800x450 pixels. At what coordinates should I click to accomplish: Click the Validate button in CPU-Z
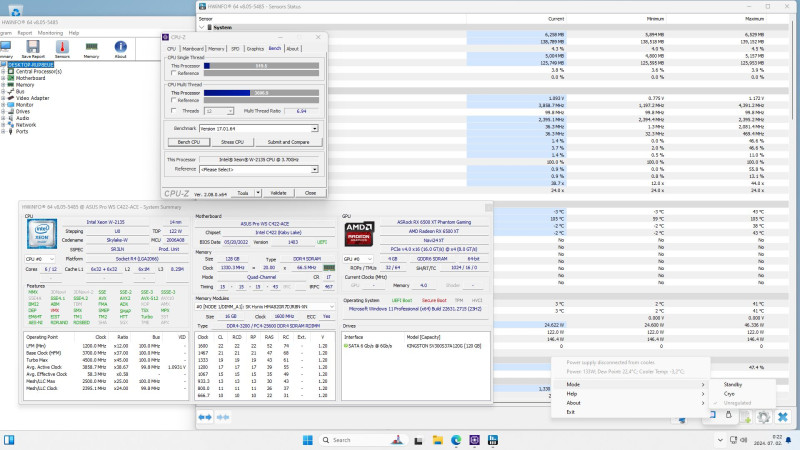278,193
